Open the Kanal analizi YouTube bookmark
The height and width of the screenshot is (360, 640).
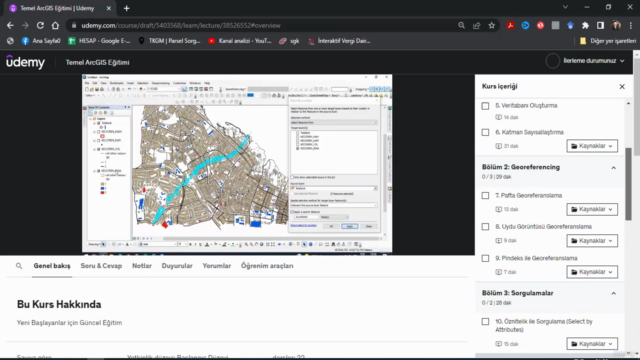pyautogui.click(x=240, y=41)
